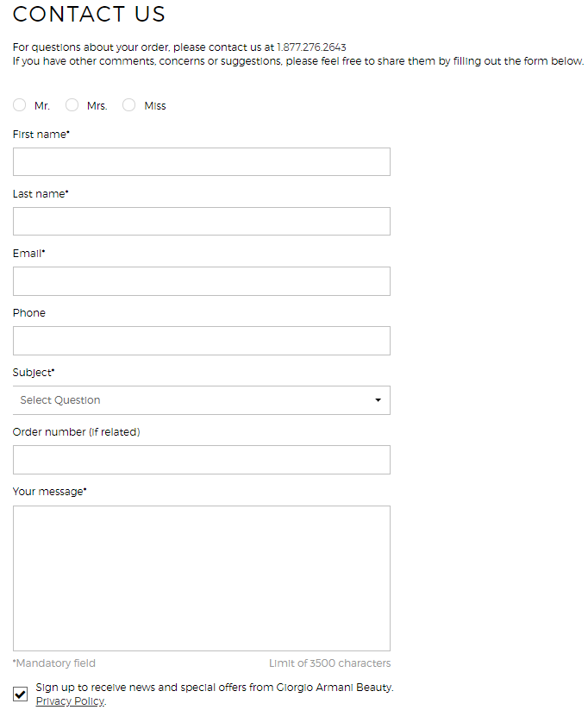Viewport: 588px width, 710px height.
Task: Focus the Last name text box
Action: pyautogui.click(x=202, y=222)
